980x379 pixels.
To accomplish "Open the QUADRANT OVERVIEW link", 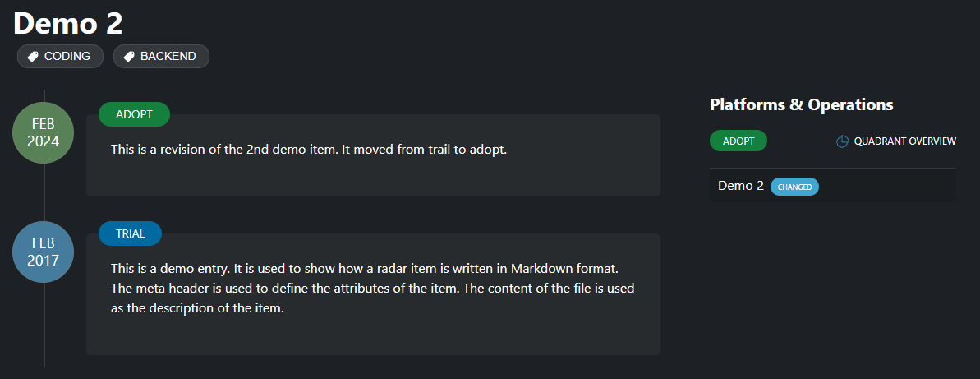I will point(904,141).
